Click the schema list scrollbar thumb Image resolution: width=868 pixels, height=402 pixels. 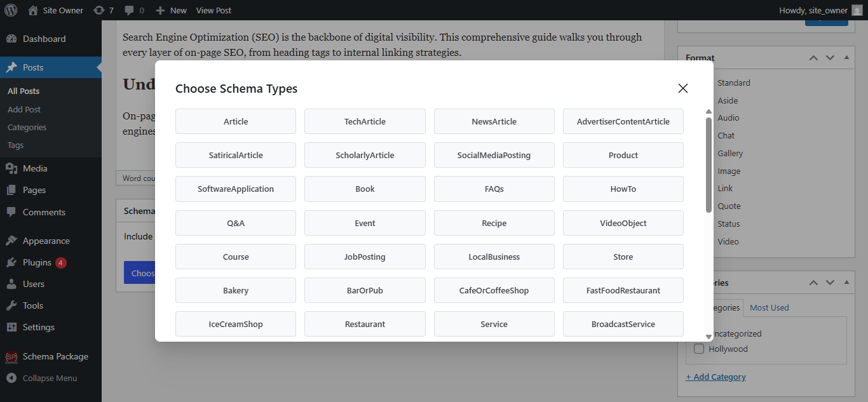709,164
